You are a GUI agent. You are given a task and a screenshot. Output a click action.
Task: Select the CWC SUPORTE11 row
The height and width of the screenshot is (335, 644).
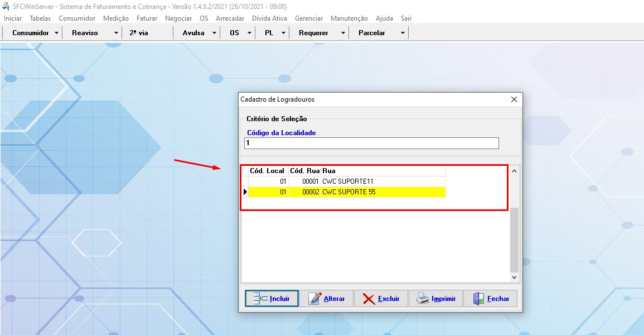347,181
